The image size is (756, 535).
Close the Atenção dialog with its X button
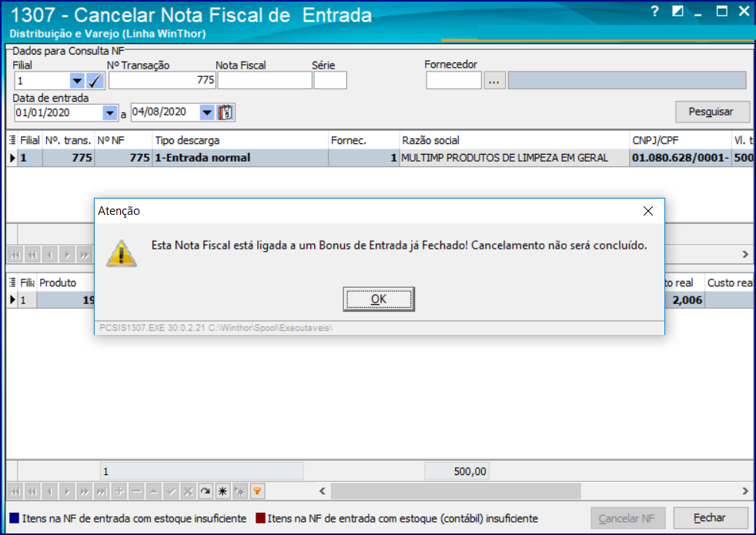tap(648, 211)
